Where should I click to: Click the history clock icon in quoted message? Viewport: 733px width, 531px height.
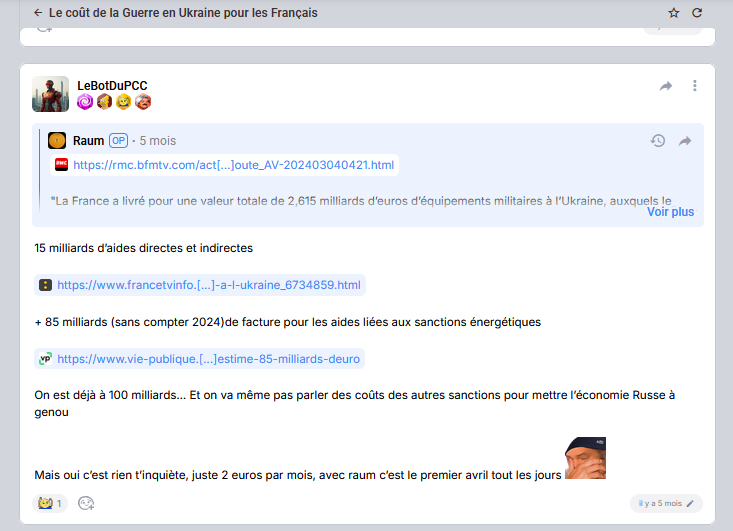(658, 141)
